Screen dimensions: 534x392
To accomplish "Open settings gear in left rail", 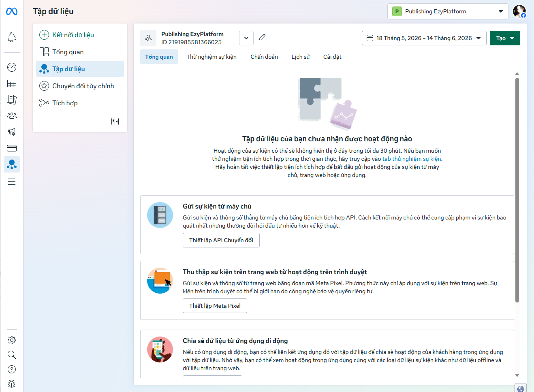I will click(12, 340).
